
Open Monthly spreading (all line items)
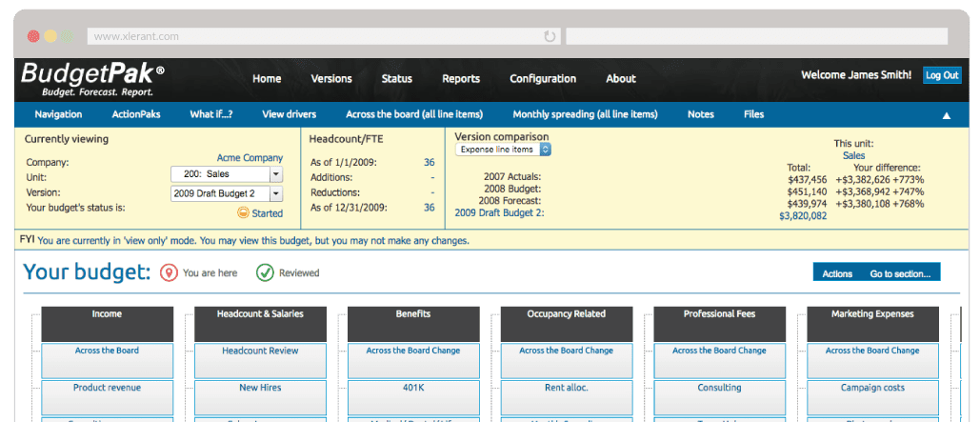[x=585, y=114]
